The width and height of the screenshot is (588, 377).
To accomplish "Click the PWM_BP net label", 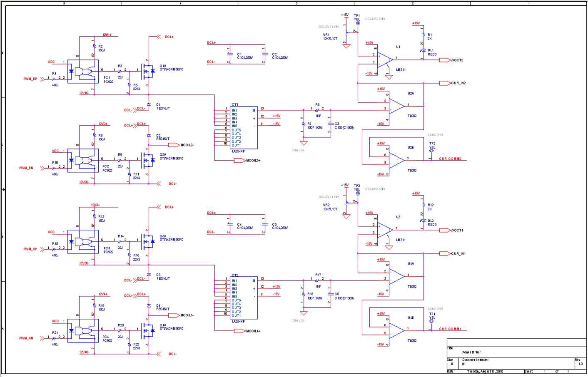I will [x=30, y=79].
